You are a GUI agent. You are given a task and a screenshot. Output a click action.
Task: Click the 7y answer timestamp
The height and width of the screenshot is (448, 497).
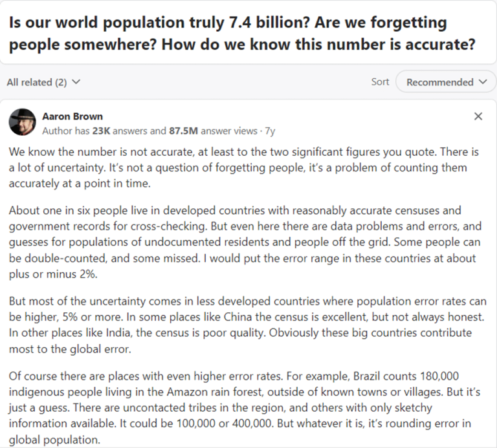(x=270, y=131)
